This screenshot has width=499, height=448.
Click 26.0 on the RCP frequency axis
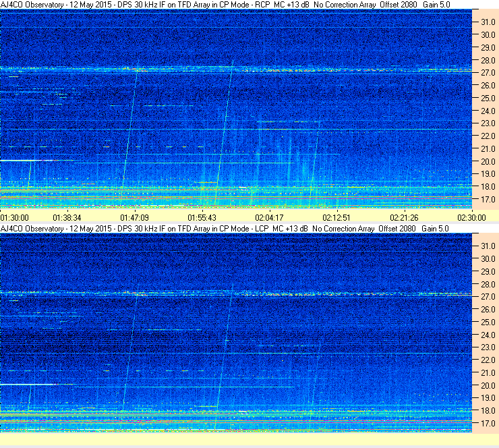(488, 86)
